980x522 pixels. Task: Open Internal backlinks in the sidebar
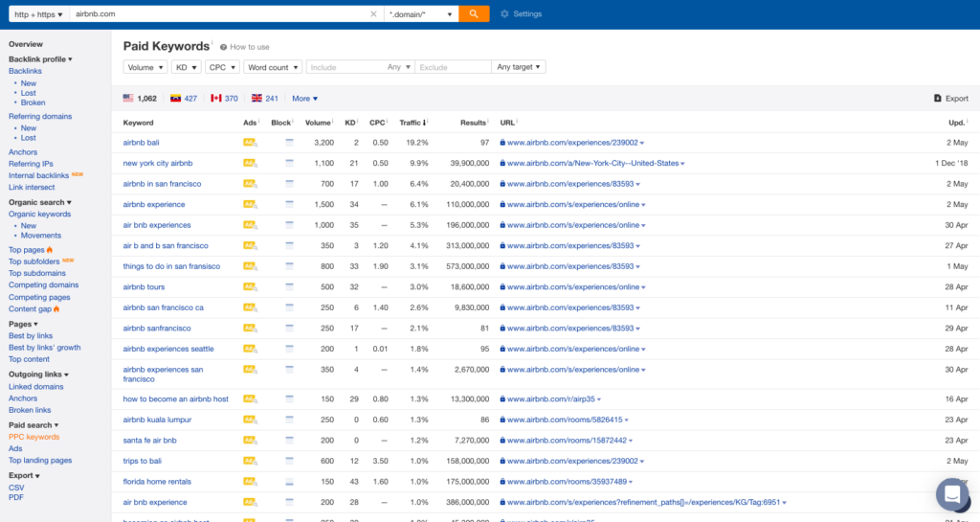click(x=38, y=175)
